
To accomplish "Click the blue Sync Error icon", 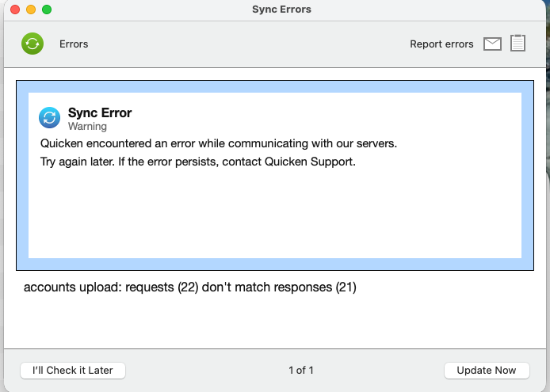I will point(49,118).
